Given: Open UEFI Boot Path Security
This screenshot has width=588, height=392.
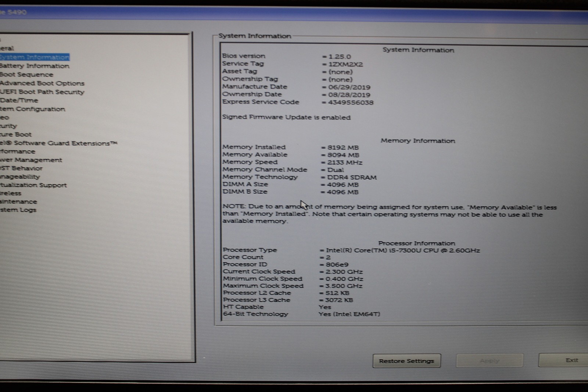Looking at the screenshot, I should coord(42,92).
